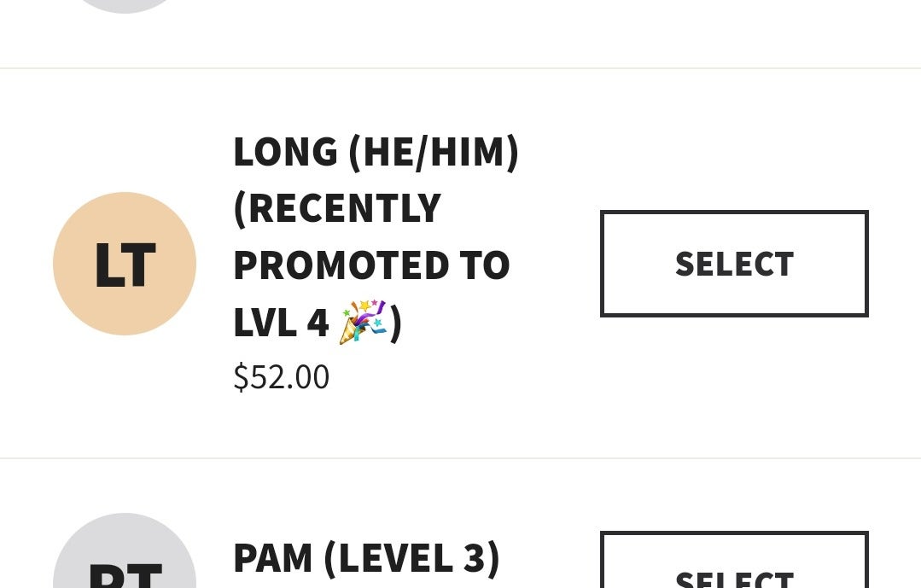
Task: Click the PROMOTED TO text line
Action: 371,265
